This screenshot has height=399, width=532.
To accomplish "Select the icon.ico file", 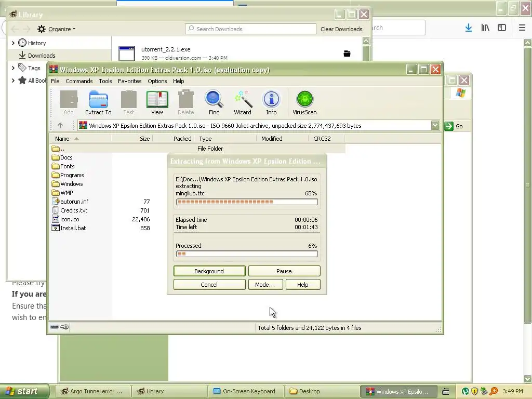I will click(x=65, y=219).
